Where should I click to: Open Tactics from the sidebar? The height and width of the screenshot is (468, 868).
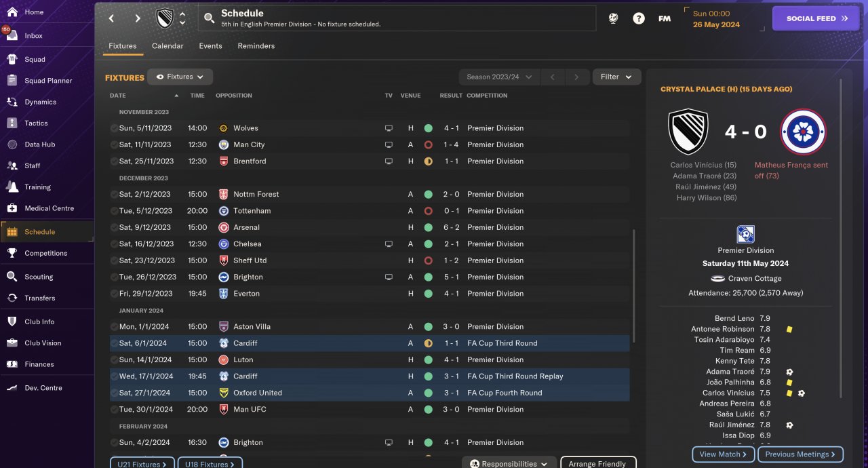(36, 123)
